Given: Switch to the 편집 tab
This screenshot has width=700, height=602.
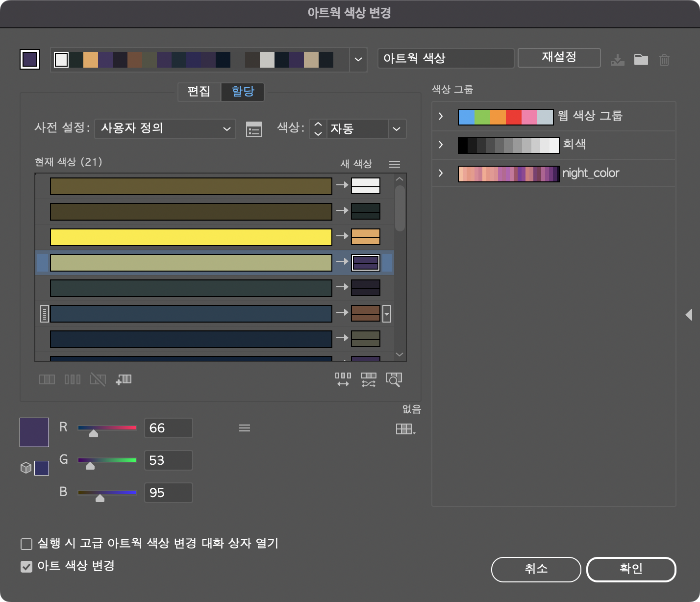Looking at the screenshot, I should click(199, 92).
